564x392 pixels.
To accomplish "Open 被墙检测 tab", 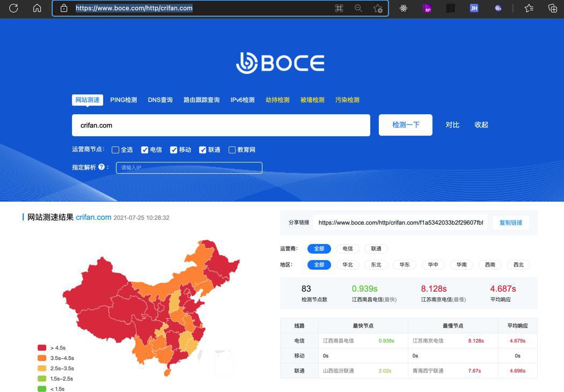I will coord(312,100).
